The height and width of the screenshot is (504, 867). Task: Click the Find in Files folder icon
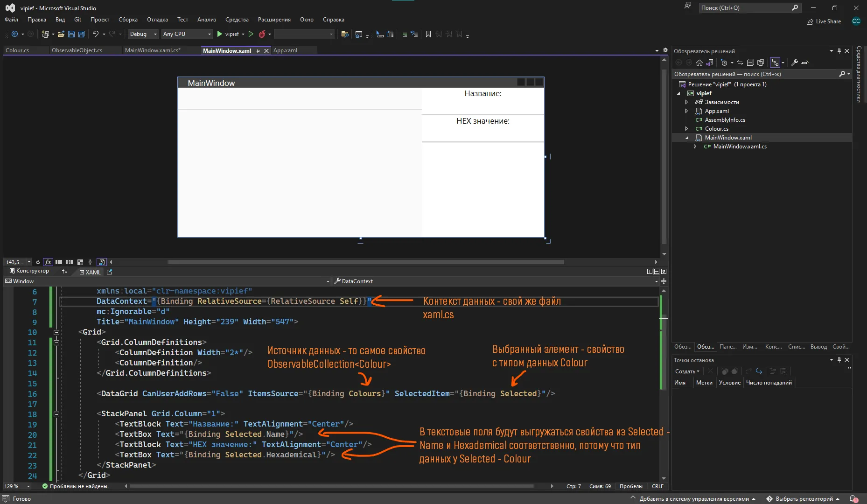tap(345, 34)
